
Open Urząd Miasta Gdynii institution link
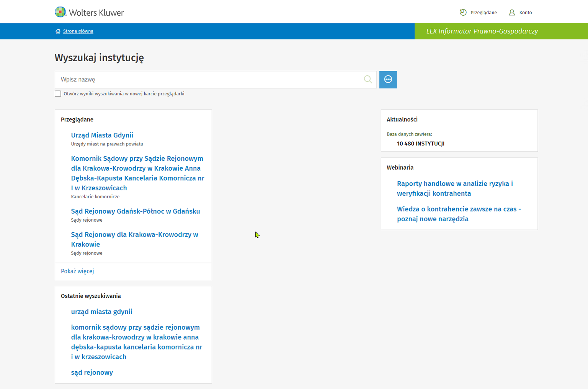[x=102, y=135]
